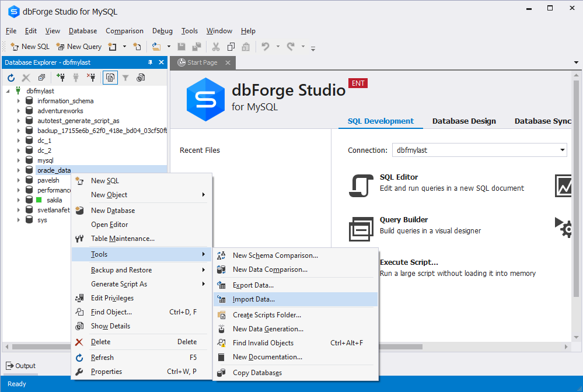Viewport: 583px width, 392px height.
Task: Select the sakila database in tree
Action: (x=54, y=200)
